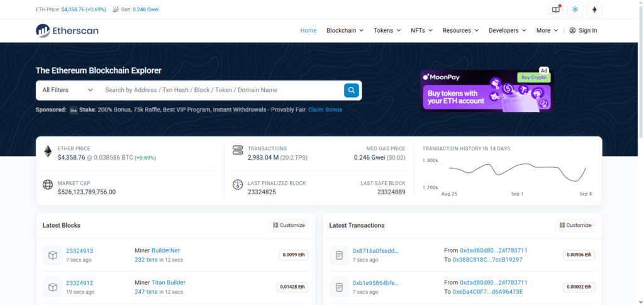Click the block cube icon for 23324913
The width and height of the screenshot is (644, 305).
click(x=53, y=255)
